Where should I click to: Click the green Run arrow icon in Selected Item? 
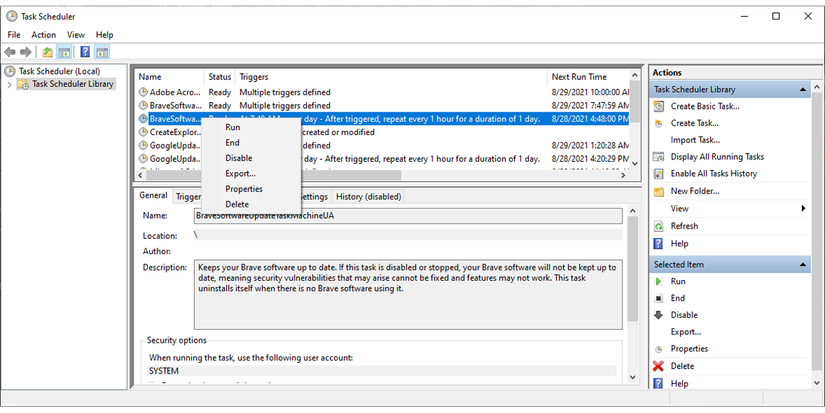658,281
